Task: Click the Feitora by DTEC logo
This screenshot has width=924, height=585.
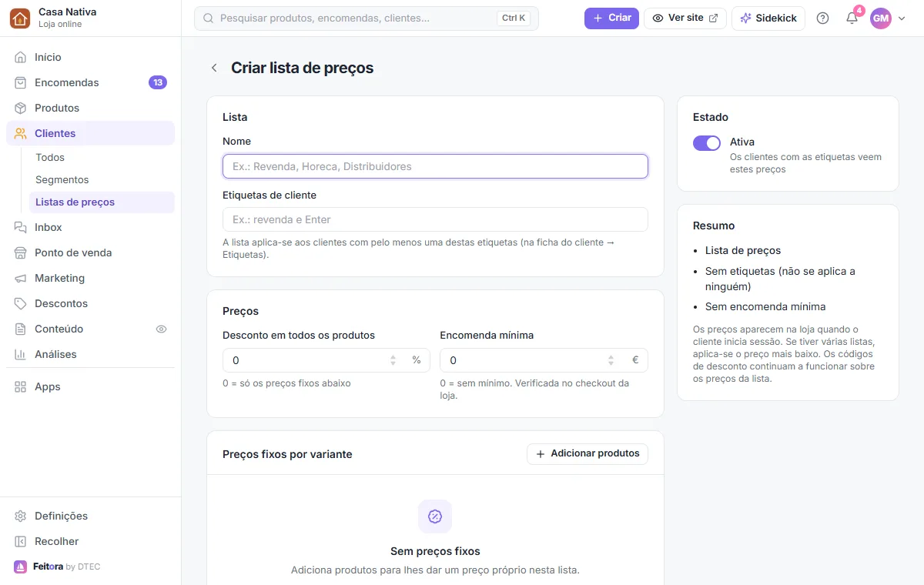Action: 57,567
